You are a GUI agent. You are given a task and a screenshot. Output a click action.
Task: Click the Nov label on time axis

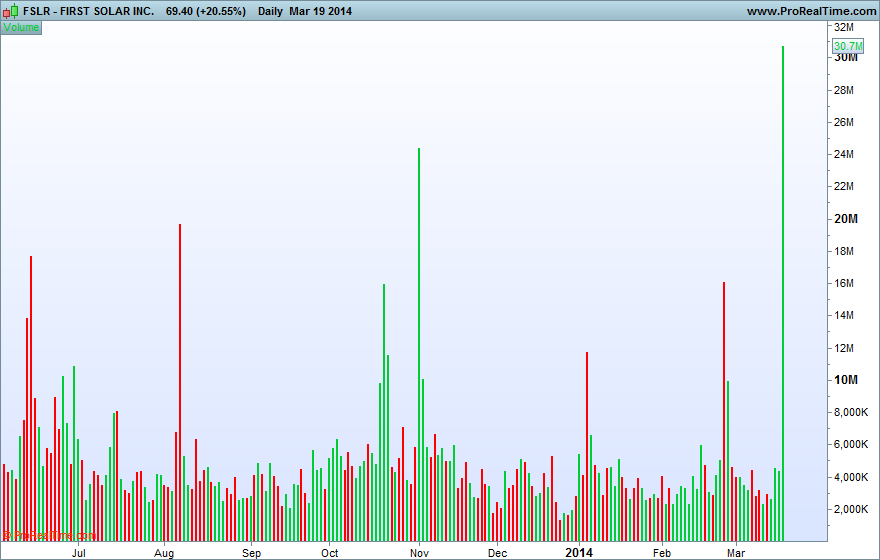[x=419, y=553]
